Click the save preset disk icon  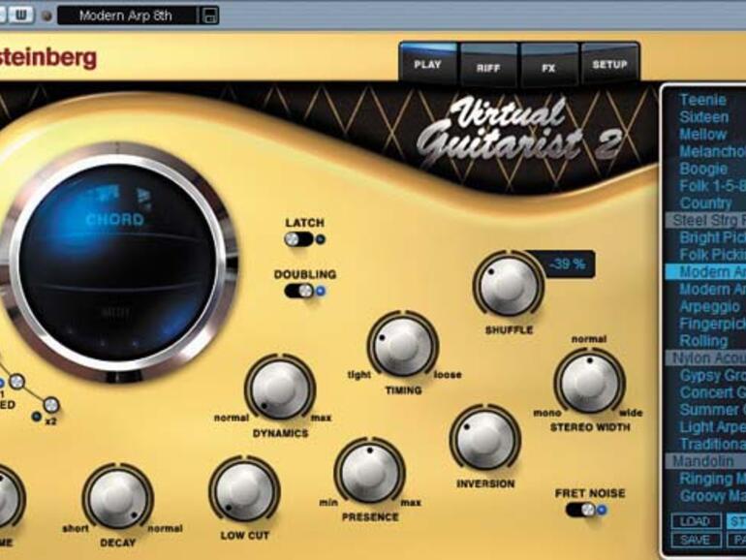(x=210, y=16)
